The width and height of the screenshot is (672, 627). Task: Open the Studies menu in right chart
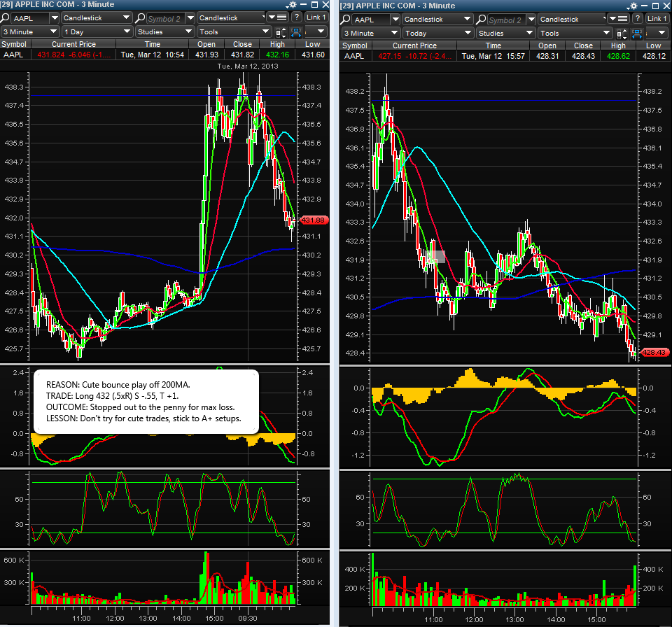coord(505,33)
